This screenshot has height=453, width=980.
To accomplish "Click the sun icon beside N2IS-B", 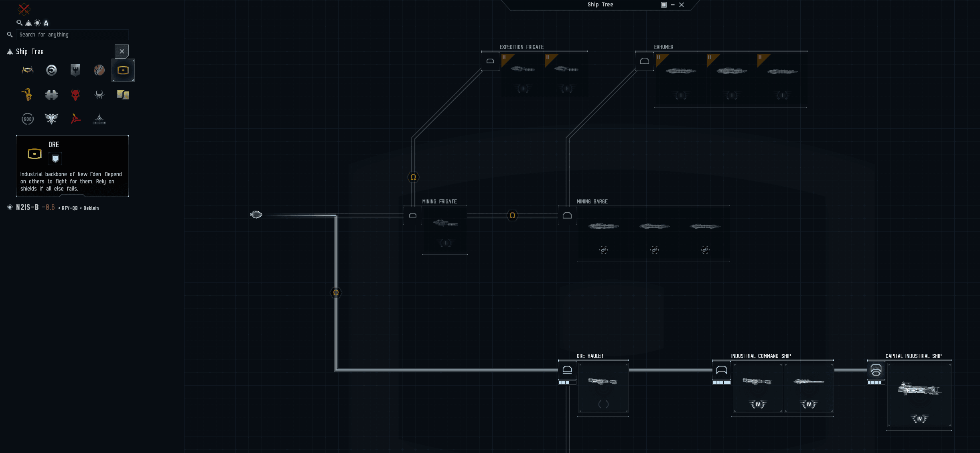I will point(10,207).
